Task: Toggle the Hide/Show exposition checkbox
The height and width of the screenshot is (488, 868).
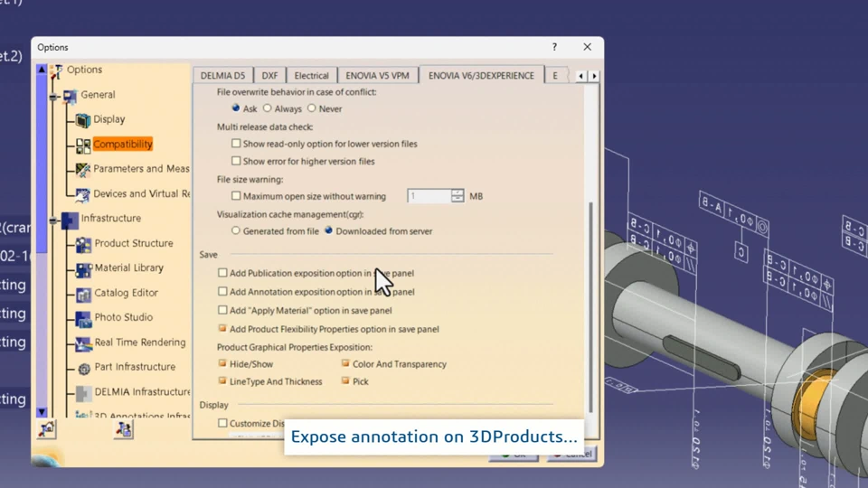Action: click(222, 363)
